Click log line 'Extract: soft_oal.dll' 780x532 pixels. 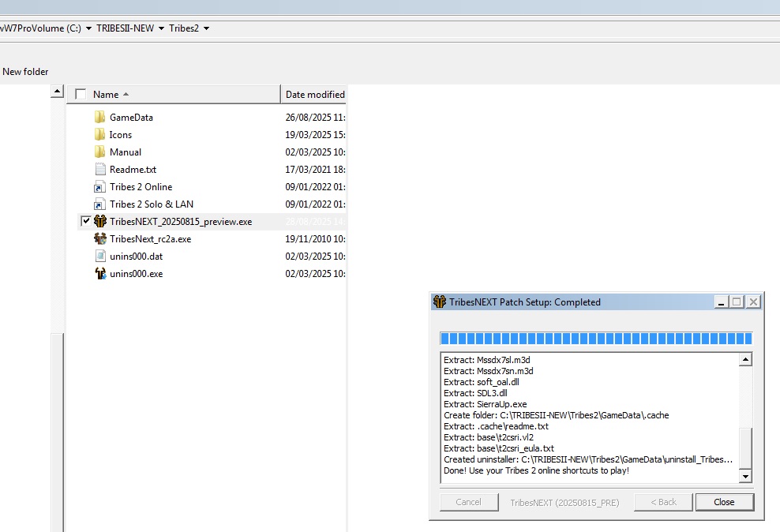(481, 382)
